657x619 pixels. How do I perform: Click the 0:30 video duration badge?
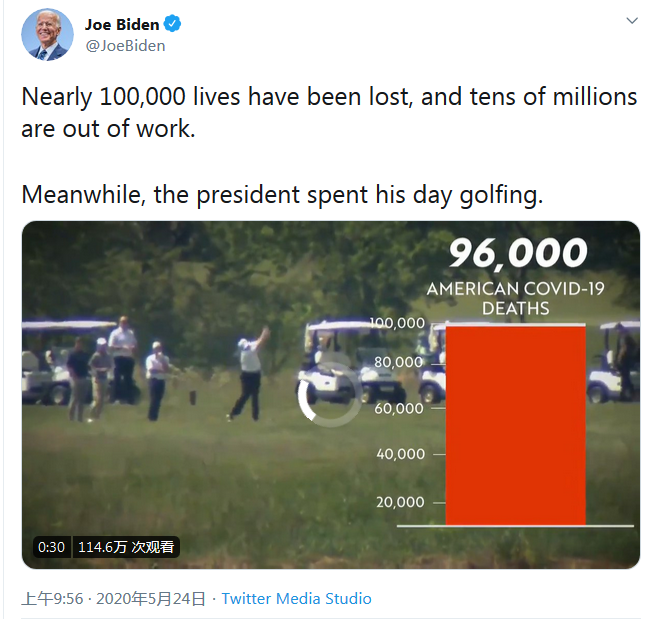51,547
